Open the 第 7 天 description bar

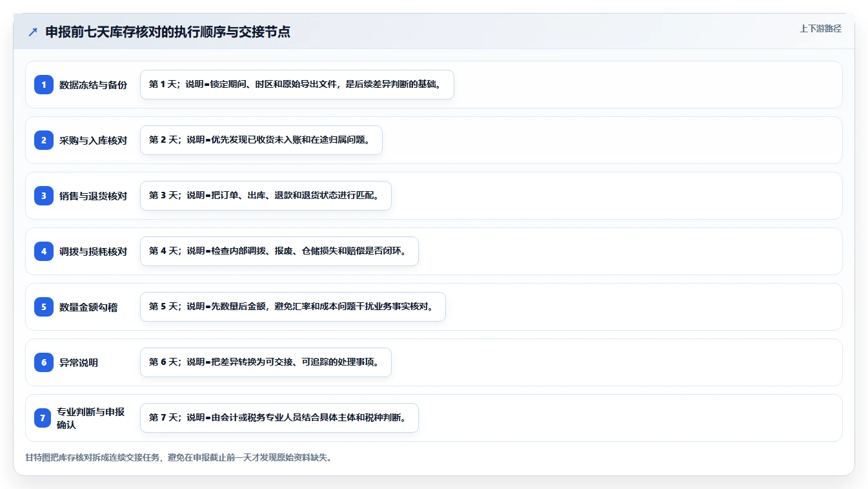tap(279, 418)
